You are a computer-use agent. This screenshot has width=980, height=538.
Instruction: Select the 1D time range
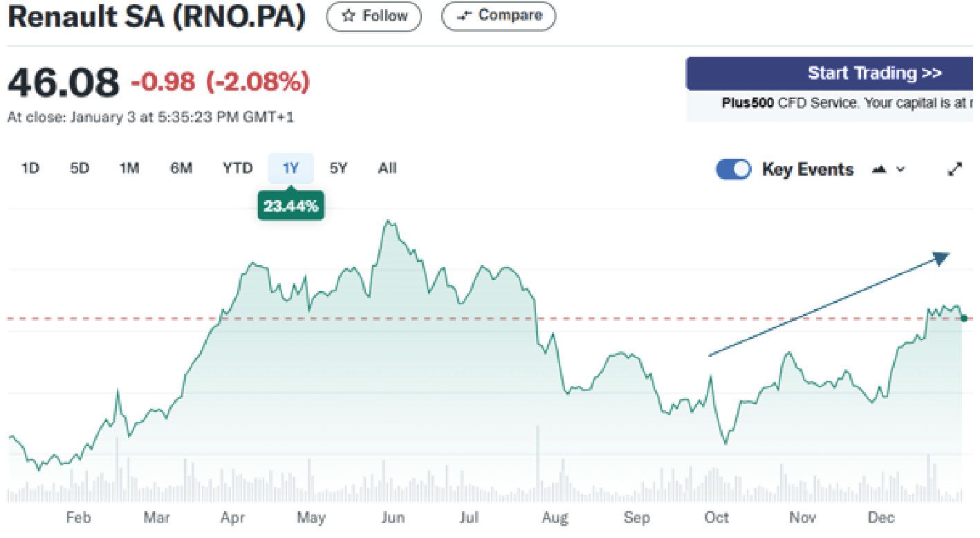(x=30, y=168)
